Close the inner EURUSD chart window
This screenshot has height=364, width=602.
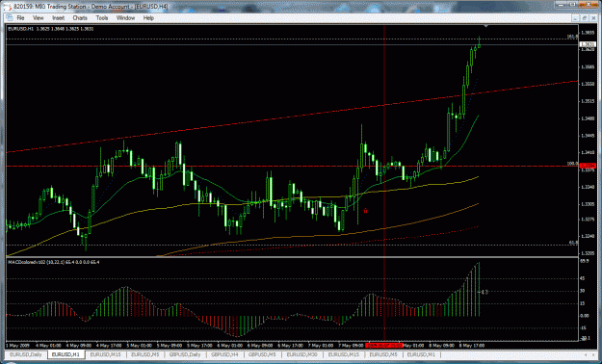click(593, 17)
